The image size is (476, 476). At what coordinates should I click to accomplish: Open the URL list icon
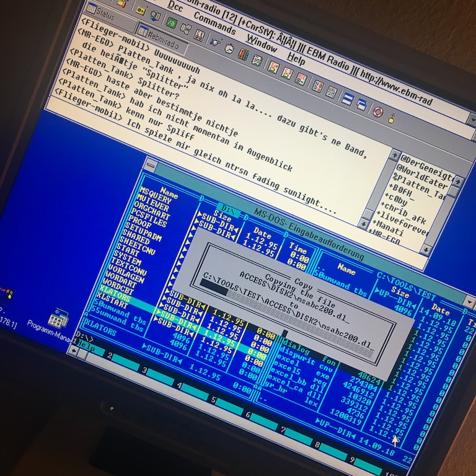(331, 92)
